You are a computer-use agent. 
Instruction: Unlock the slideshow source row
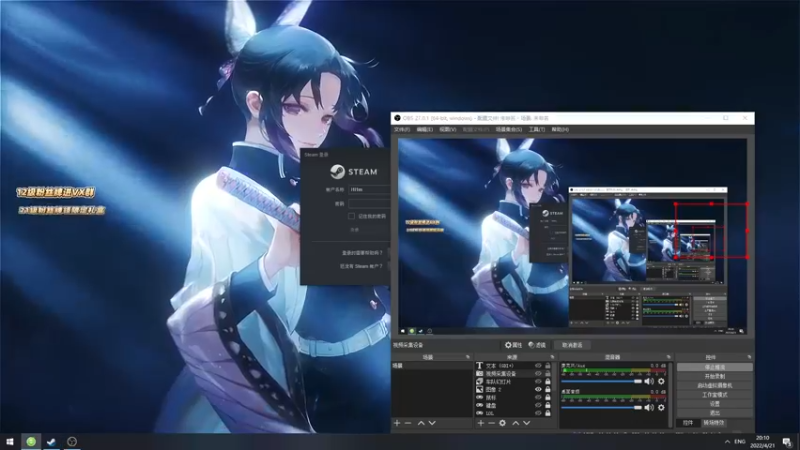[548, 382]
